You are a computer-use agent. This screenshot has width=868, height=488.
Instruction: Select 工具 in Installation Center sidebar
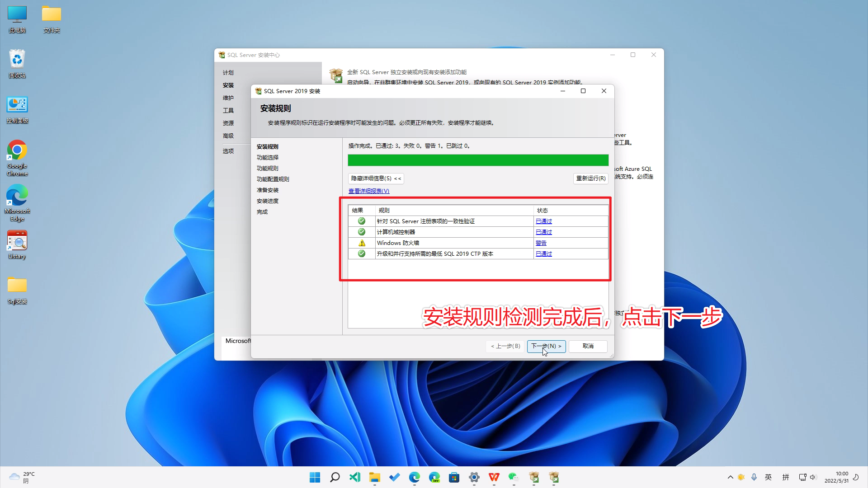pyautogui.click(x=228, y=110)
